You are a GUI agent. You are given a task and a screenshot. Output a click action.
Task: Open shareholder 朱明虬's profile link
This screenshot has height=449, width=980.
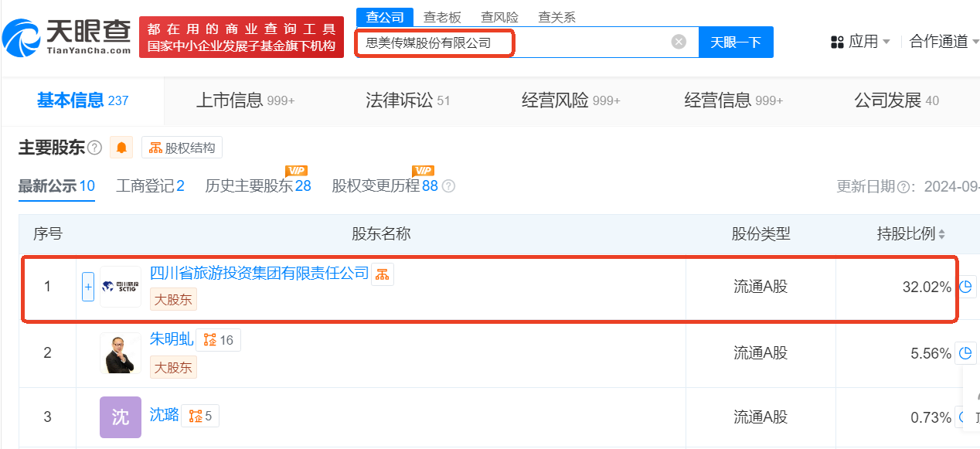click(x=172, y=340)
